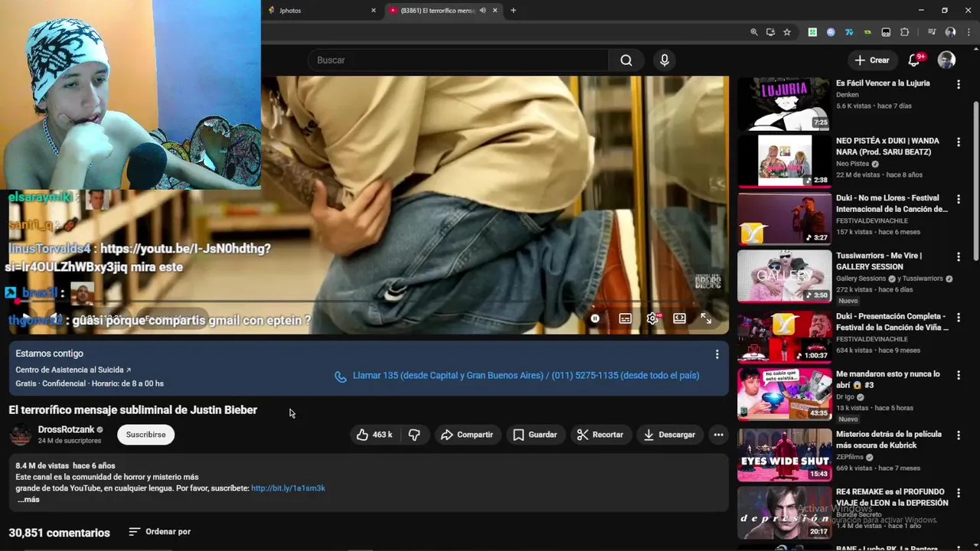This screenshot has height=551, width=980.
Task: Open the DrossRotzank channel name link
Action: [x=66, y=429]
